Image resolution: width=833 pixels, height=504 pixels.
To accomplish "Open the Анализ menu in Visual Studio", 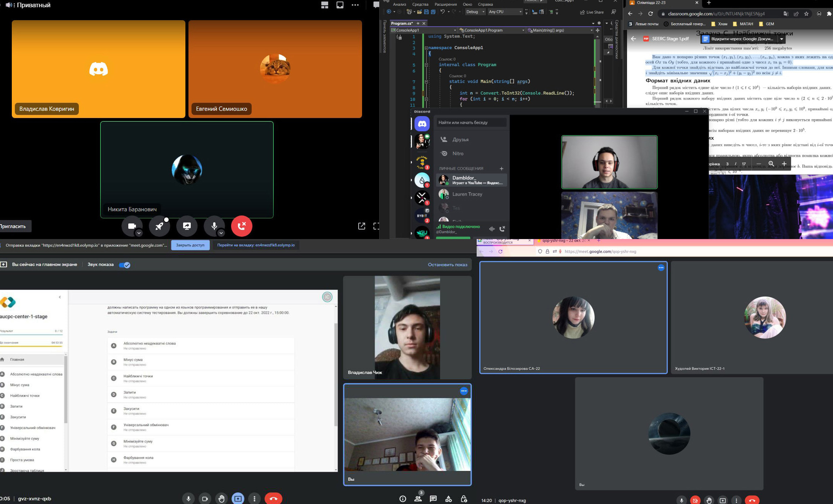I will pos(399,4).
